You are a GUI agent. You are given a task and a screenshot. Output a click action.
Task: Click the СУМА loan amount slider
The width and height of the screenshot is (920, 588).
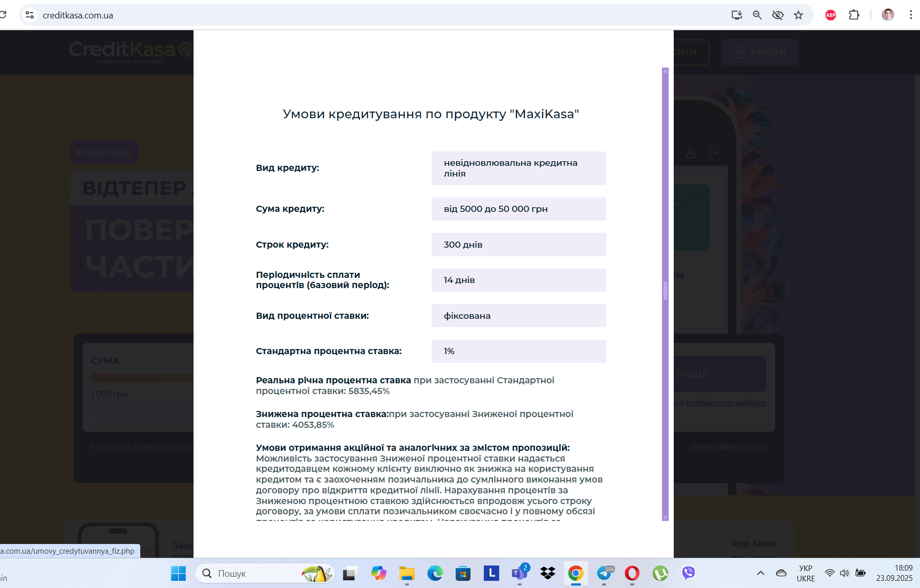(x=142, y=378)
